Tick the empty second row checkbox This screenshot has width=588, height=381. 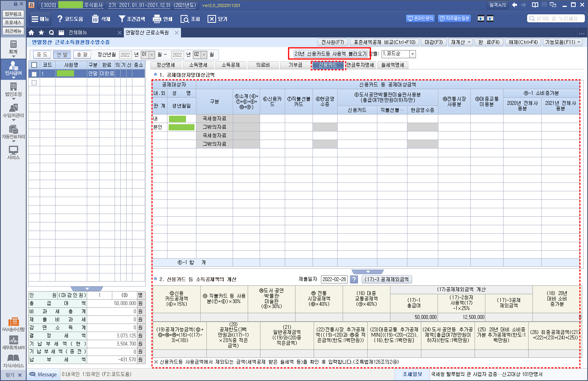pos(34,83)
